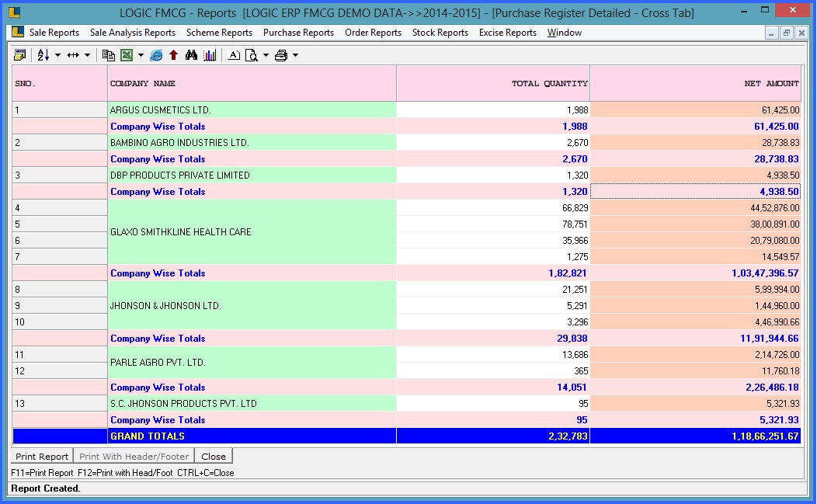Click the column width adjust icon
Screen dimensions: 817x504
pyautogui.click(x=74, y=54)
